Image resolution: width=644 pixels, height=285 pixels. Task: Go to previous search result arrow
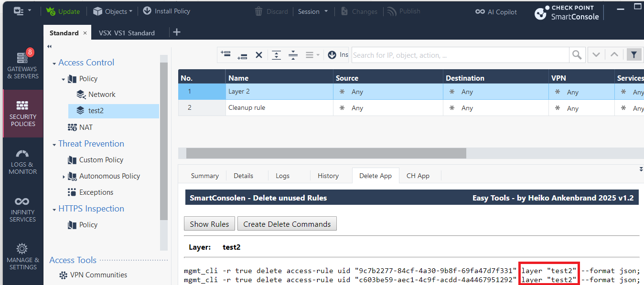[614, 55]
